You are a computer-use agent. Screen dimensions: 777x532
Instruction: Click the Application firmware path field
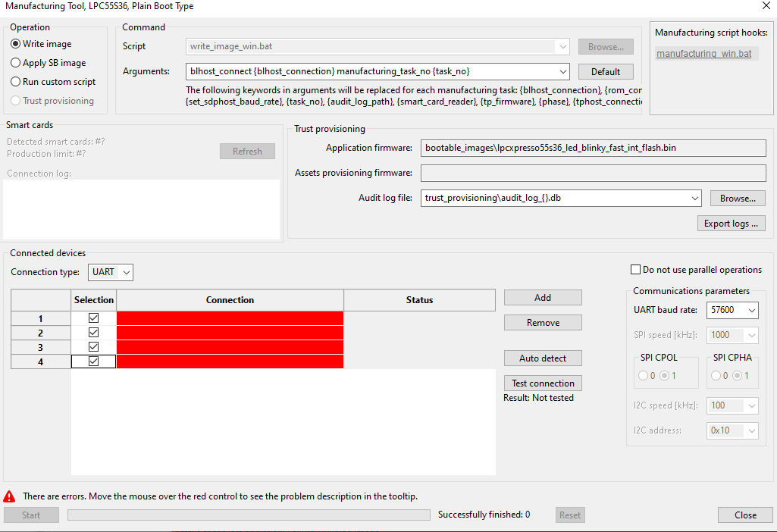[593, 148]
